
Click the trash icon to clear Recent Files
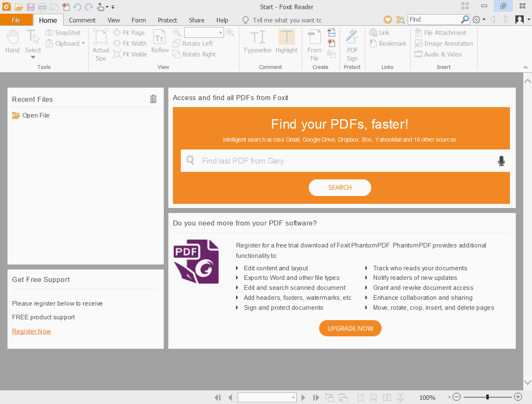tap(153, 99)
